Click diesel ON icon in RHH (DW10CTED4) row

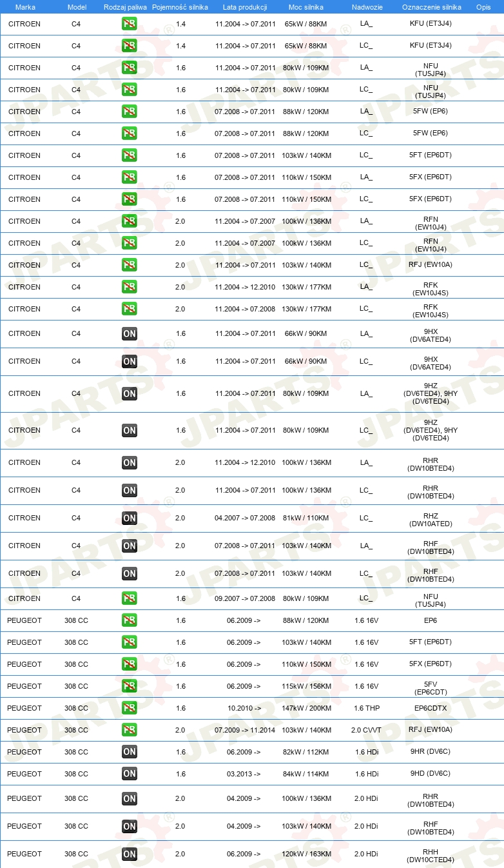click(x=129, y=854)
